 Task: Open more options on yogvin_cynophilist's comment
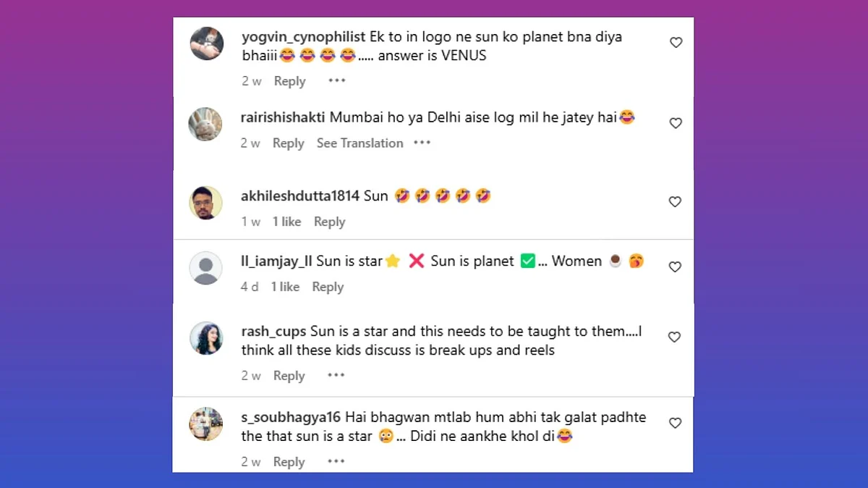click(337, 80)
